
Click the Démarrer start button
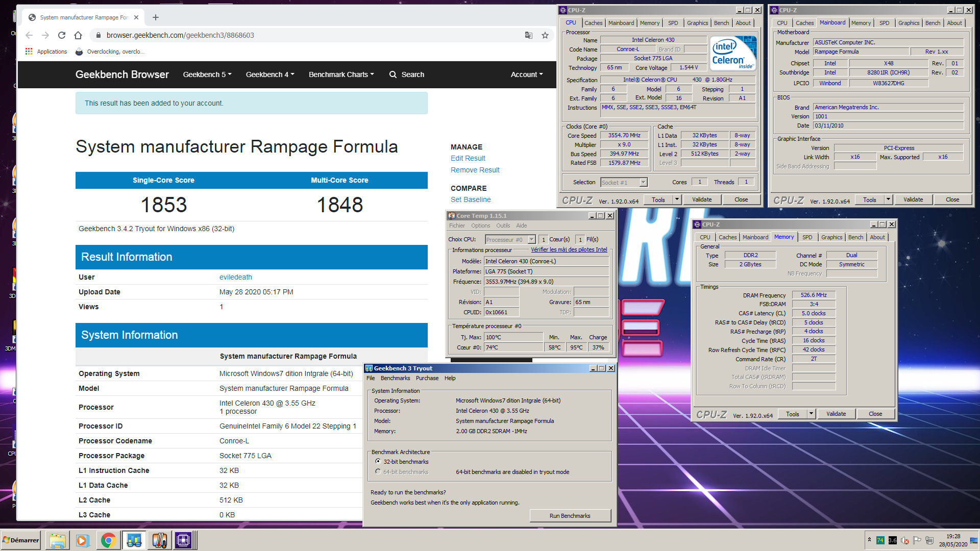coord(20,540)
